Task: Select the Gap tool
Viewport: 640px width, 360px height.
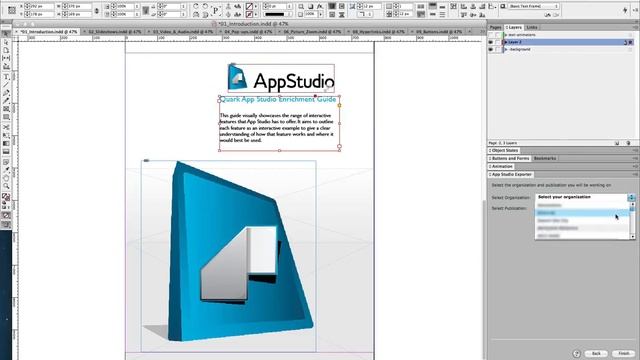Action: 6,58
